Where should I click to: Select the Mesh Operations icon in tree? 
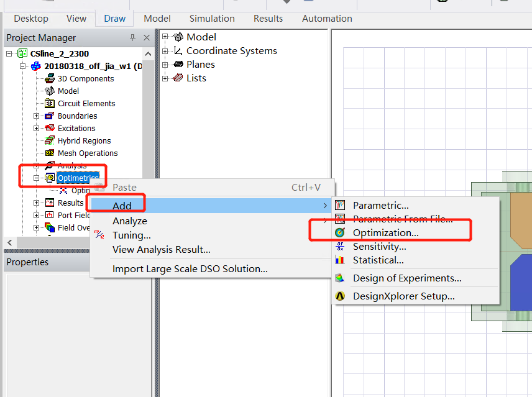(x=50, y=153)
